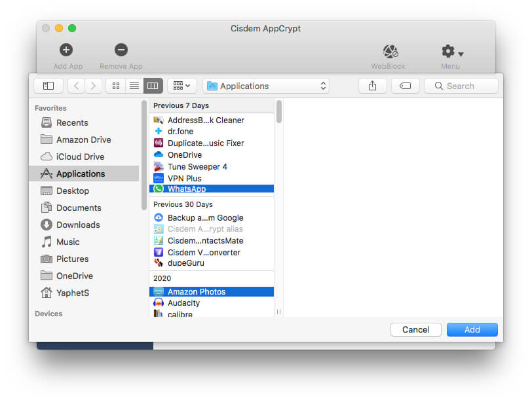Select Music in the sidebar
Viewport: 532px width, 402px height.
(x=85, y=242)
